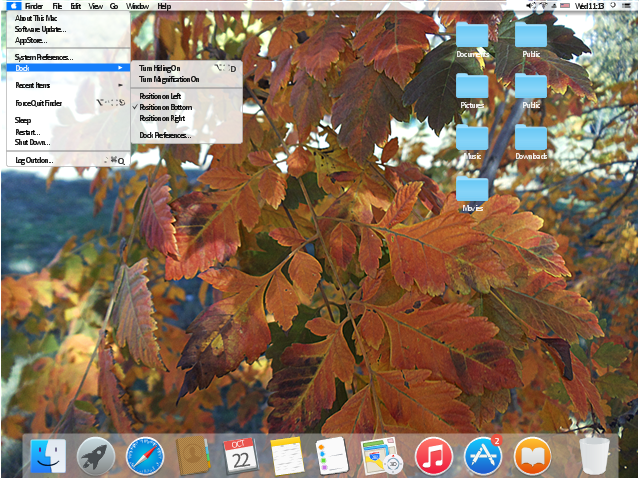This screenshot has height=479, width=640.
Task: Open the Window menu in menu bar
Action: click(138, 6)
